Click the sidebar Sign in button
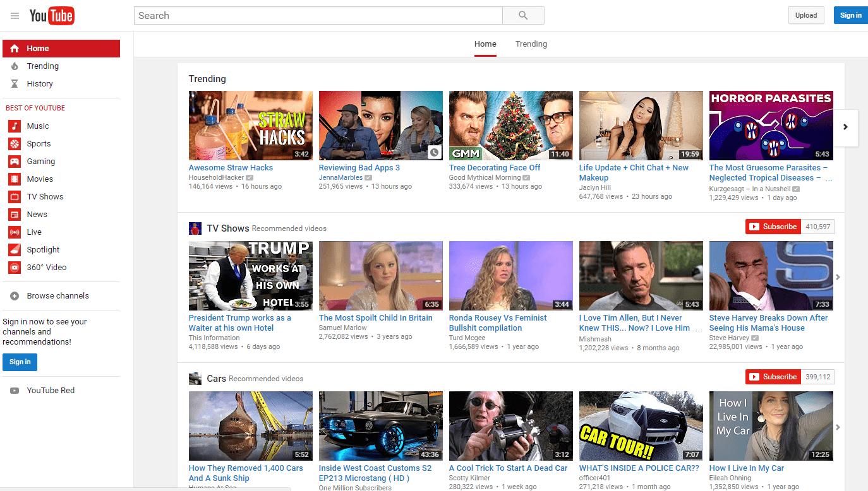This screenshot has height=491, width=868. pyautogui.click(x=20, y=362)
